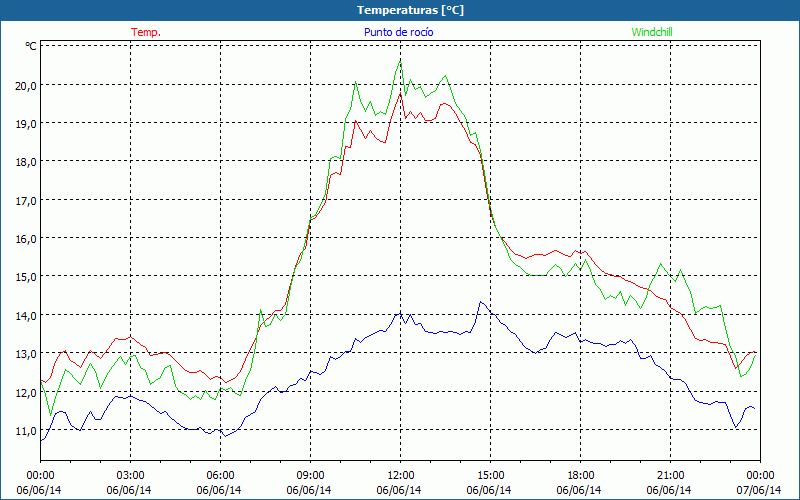Click the 11,0 y-axis value
Screen dimensions: 800x500
click(x=26, y=431)
